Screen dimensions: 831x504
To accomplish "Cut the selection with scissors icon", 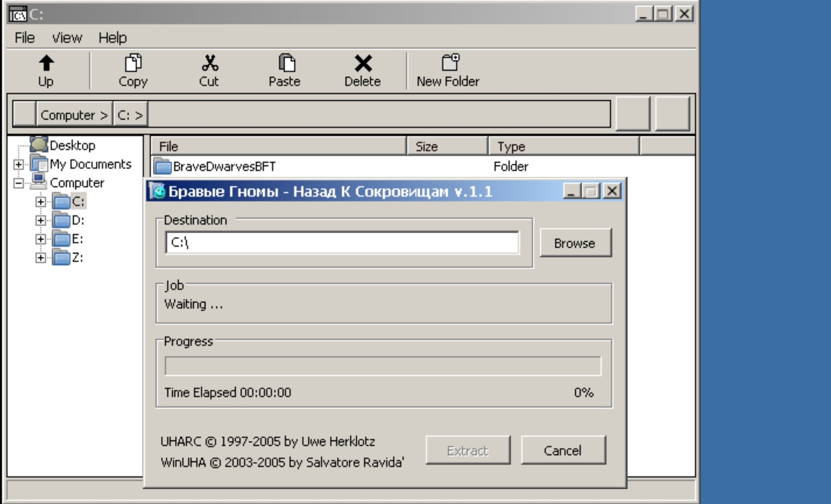I will pyautogui.click(x=209, y=63).
